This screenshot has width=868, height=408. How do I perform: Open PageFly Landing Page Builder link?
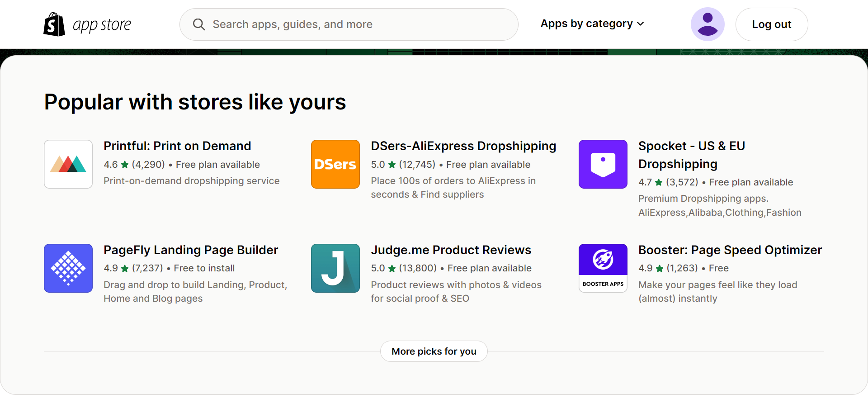[191, 250]
